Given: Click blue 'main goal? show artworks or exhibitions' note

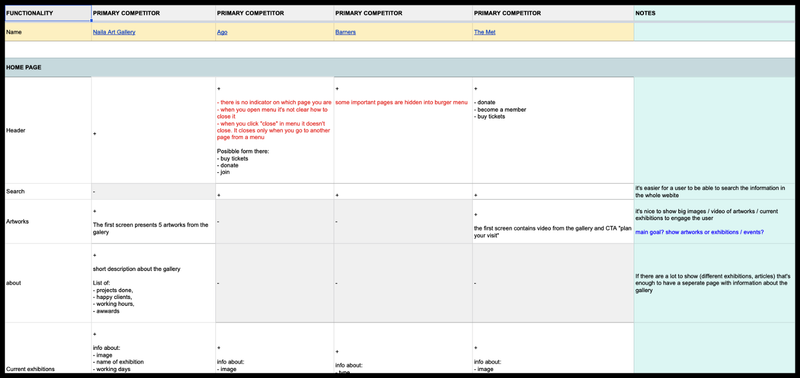Looking at the screenshot, I should point(699,232).
